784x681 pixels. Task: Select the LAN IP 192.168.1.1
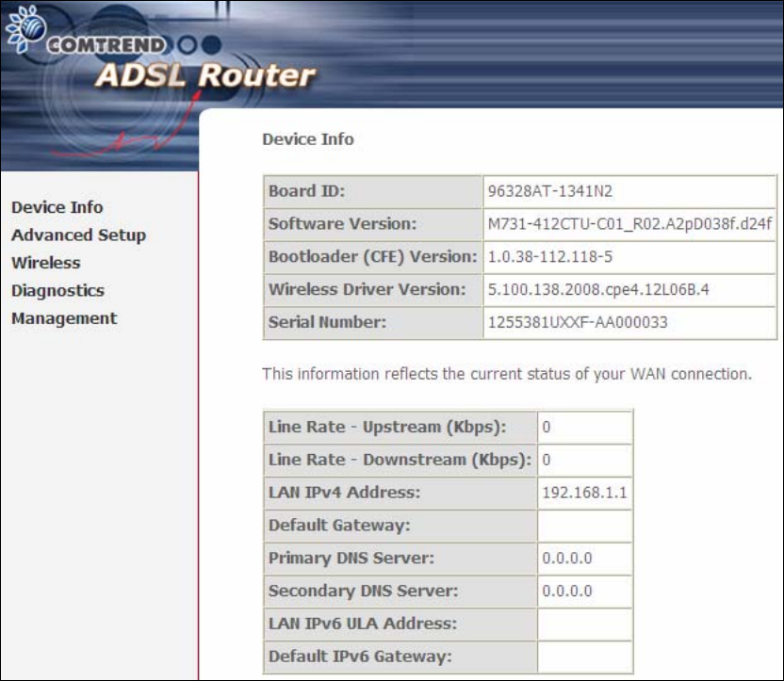pyautogui.click(x=584, y=493)
